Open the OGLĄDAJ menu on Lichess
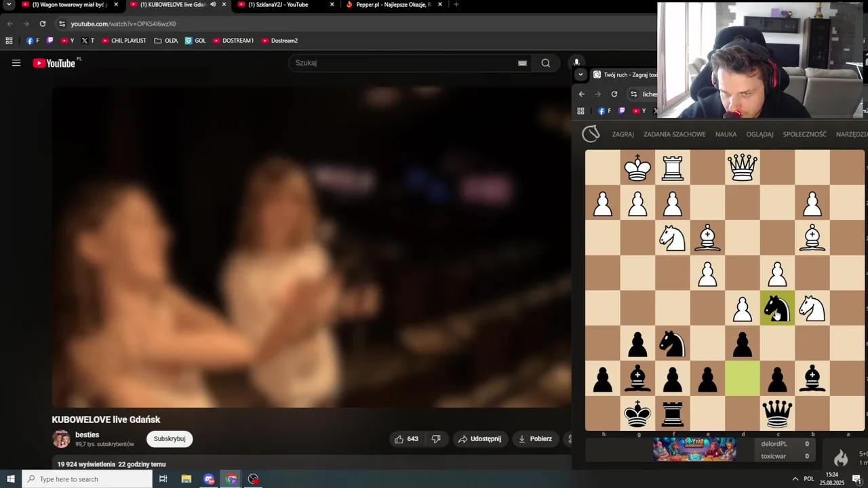This screenshot has width=868, height=488. tap(759, 134)
